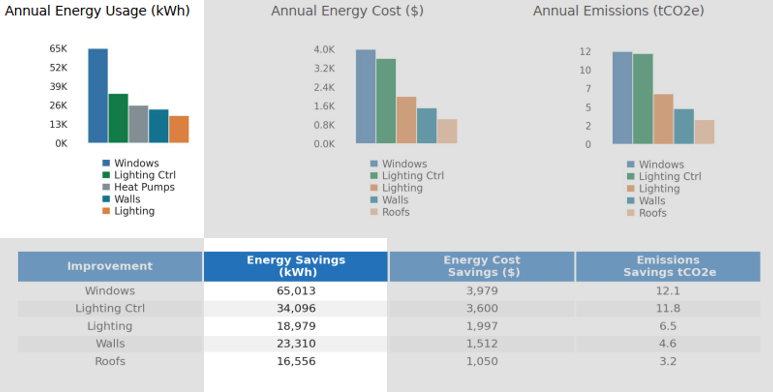Click 'Windows' legend label in Emissions chart
Viewport: 773px width, 392px height.
[662, 165]
